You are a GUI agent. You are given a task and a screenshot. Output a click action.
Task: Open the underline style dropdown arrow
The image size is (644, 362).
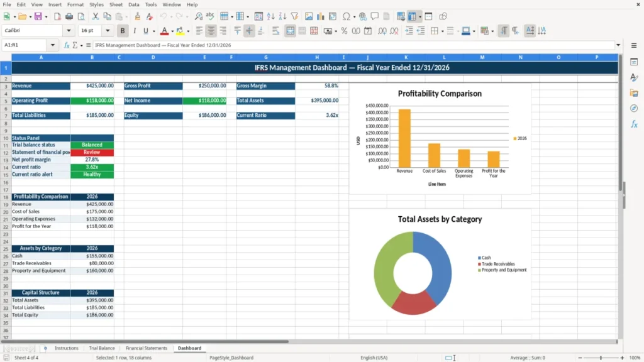[x=153, y=31]
